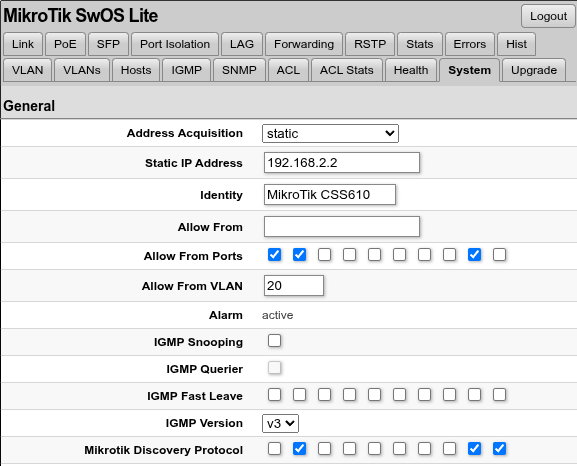The width and height of the screenshot is (577, 466).
Task: Go to the LAG tab
Action: click(x=242, y=44)
